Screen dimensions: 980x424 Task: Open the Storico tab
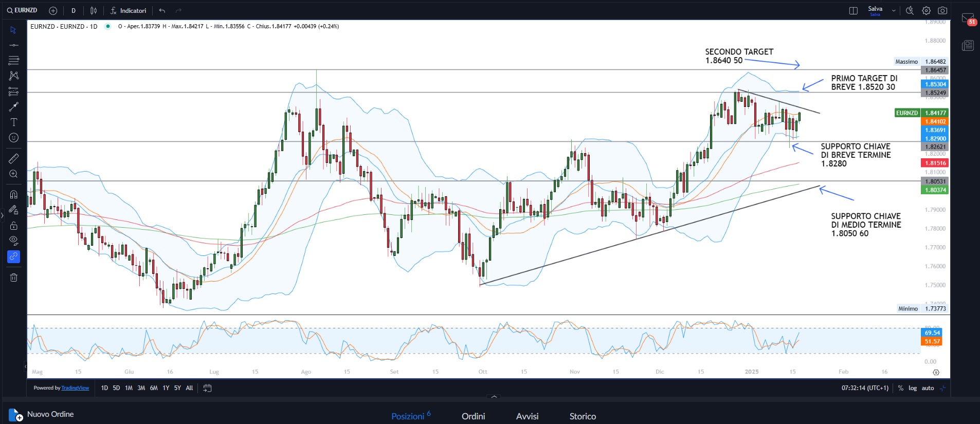pos(583,416)
